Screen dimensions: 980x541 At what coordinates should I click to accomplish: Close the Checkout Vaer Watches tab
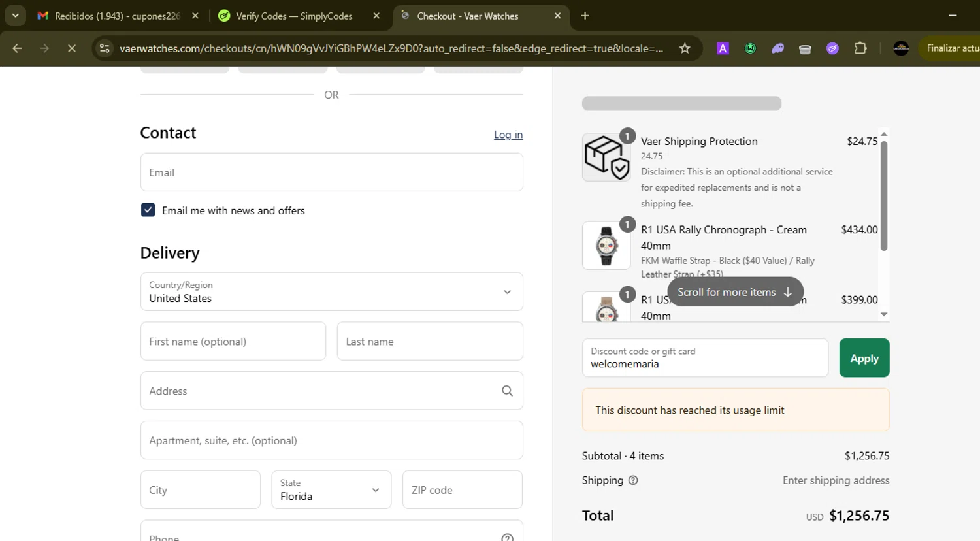[x=557, y=16]
